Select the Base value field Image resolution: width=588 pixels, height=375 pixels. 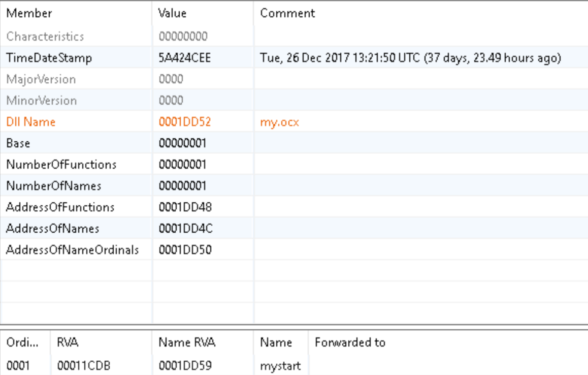coord(182,143)
